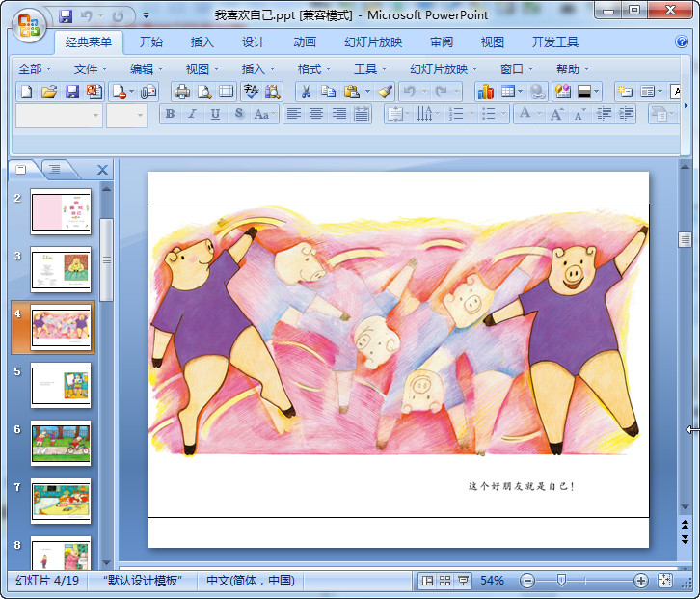Viewport: 700px width, 599px height.
Task: Open Print Preview magnifier icon
Action: 204,92
